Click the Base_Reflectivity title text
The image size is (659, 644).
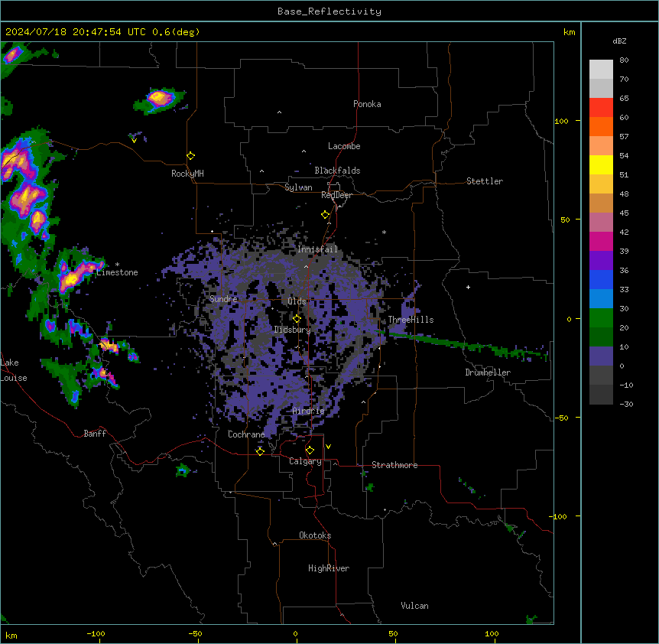[329, 11]
